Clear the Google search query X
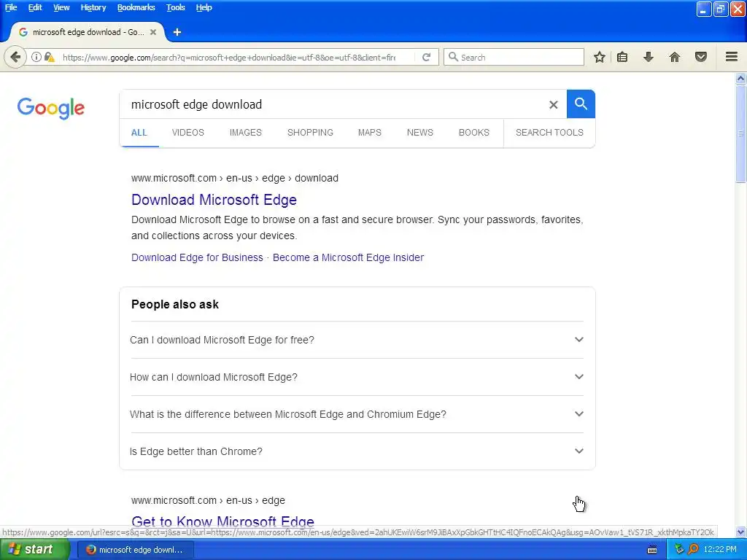747x560 pixels. pyautogui.click(x=553, y=104)
